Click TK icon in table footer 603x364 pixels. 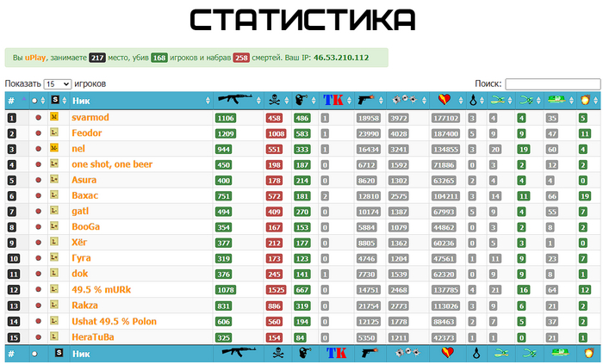pos(336,353)
